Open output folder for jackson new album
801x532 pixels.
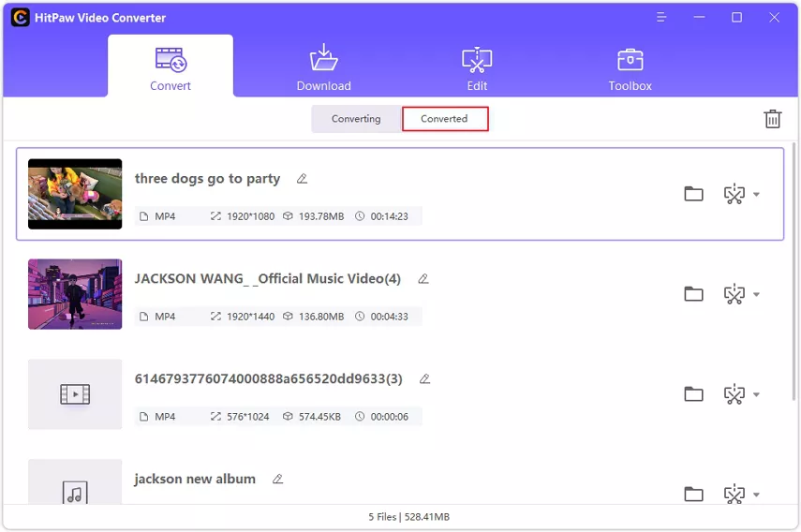point(693,494)
